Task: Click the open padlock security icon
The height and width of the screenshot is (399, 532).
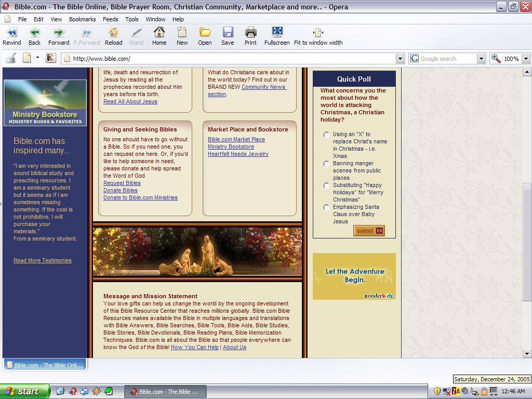Action: pyautogui.click(x=11, y=58)
